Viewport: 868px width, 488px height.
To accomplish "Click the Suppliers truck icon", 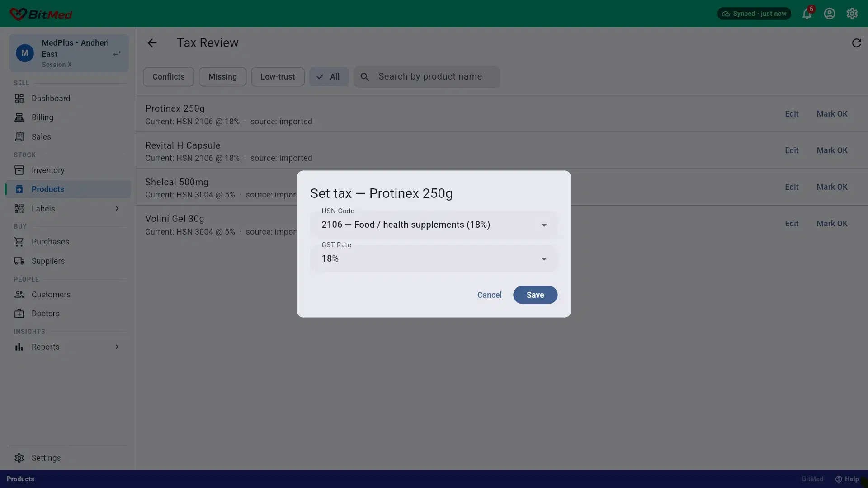I will (x=19, y=261).
